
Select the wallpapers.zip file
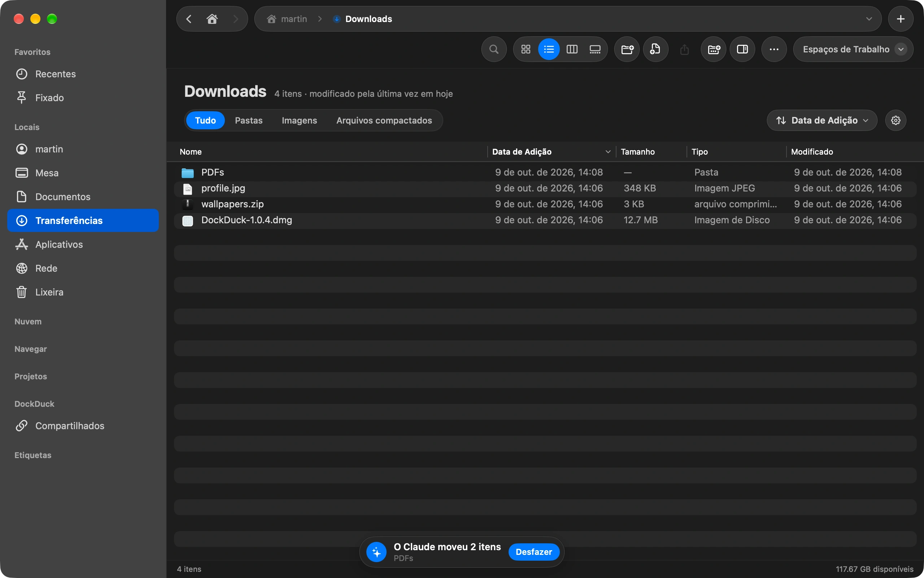tap(545, 204)
